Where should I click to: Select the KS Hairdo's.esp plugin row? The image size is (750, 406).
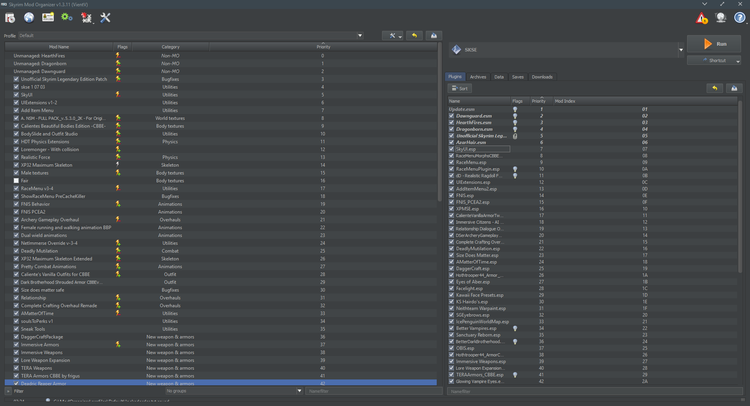point(593,302)
